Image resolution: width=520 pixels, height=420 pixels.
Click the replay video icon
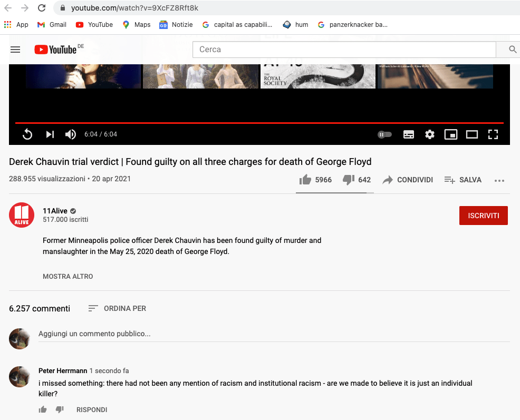27,134
